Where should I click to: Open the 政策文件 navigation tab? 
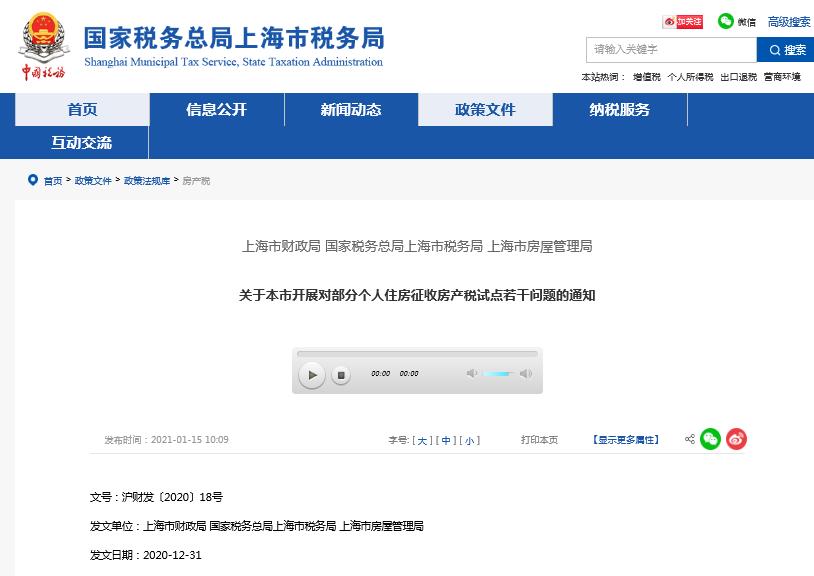(485, 109)
